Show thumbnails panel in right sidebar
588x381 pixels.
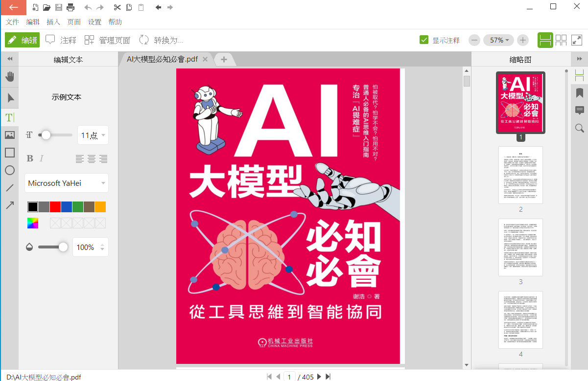580,75
